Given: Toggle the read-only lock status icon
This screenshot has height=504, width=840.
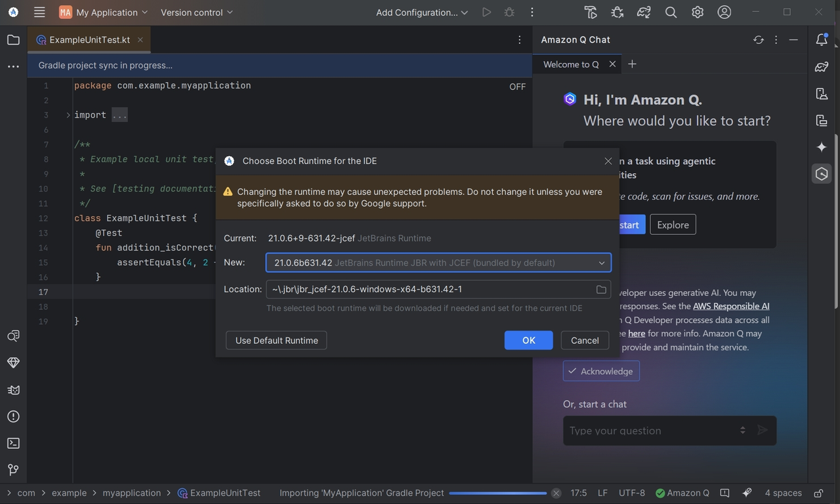Looking at the screenshot, I should (818, 493).
